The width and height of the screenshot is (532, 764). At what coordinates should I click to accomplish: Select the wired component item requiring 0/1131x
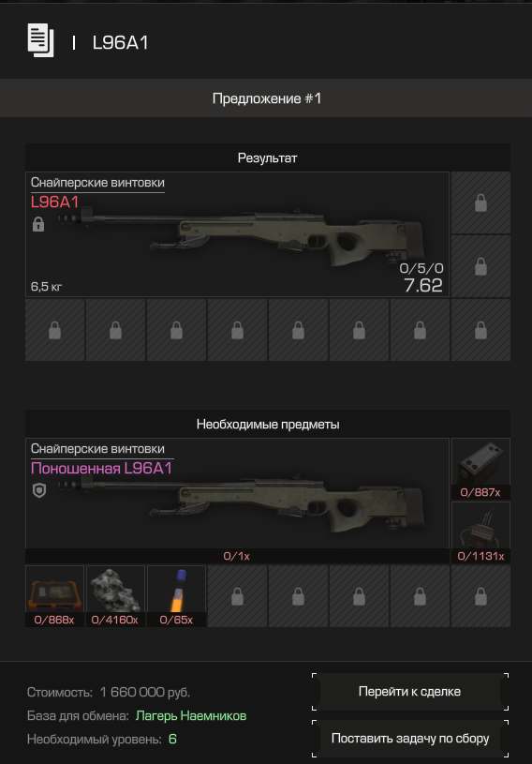click(480, 532)
